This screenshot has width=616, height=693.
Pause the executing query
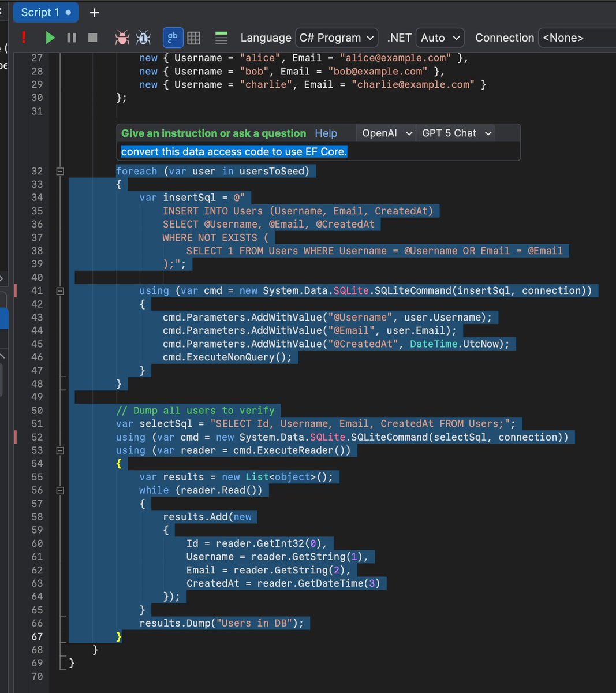point(71,38)
